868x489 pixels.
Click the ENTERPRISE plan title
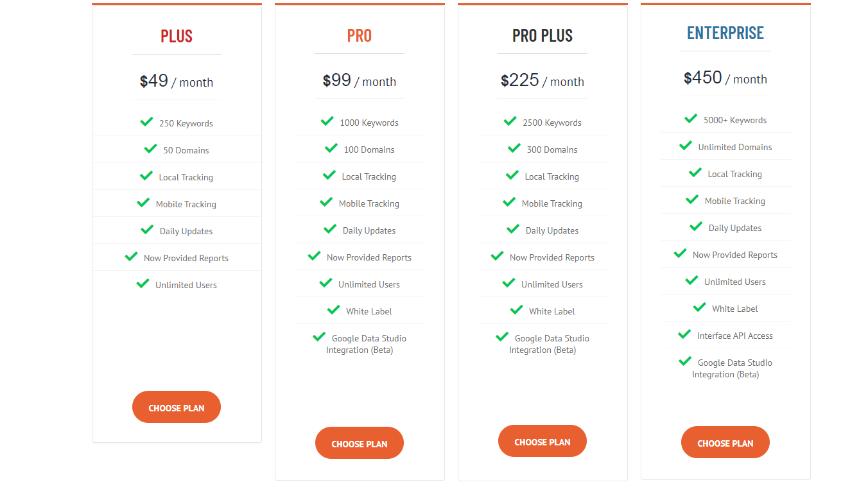[x=725, y=33]
